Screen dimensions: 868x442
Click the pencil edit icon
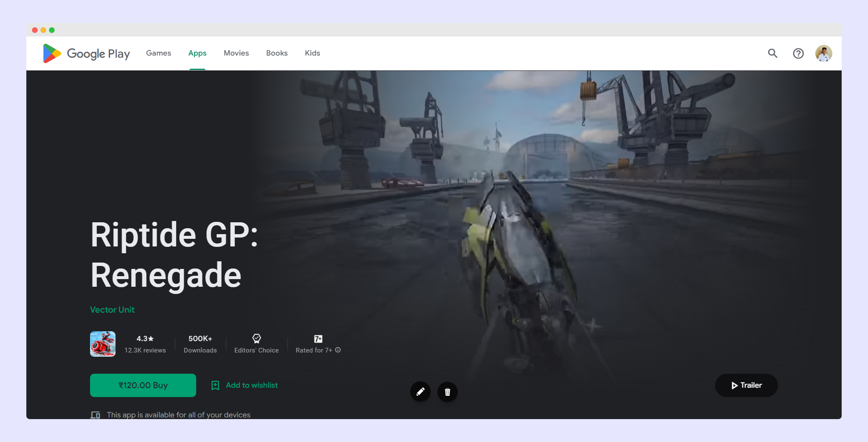point(420,392)
